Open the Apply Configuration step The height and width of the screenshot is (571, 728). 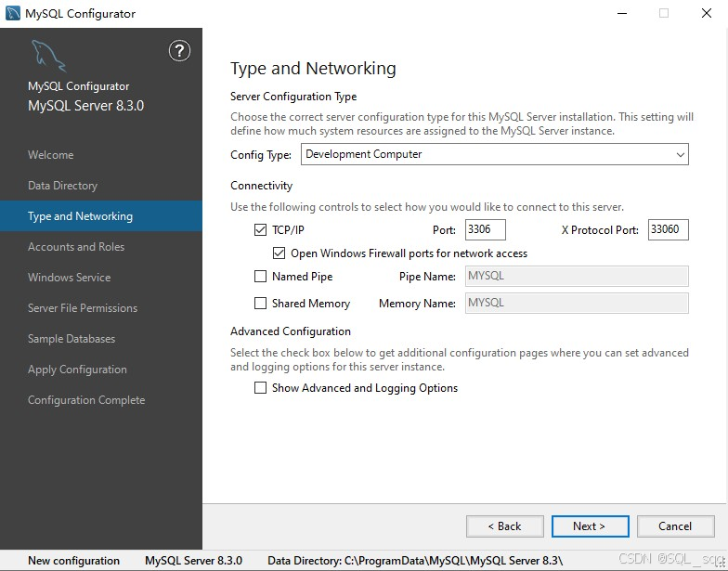coord(77,370)
